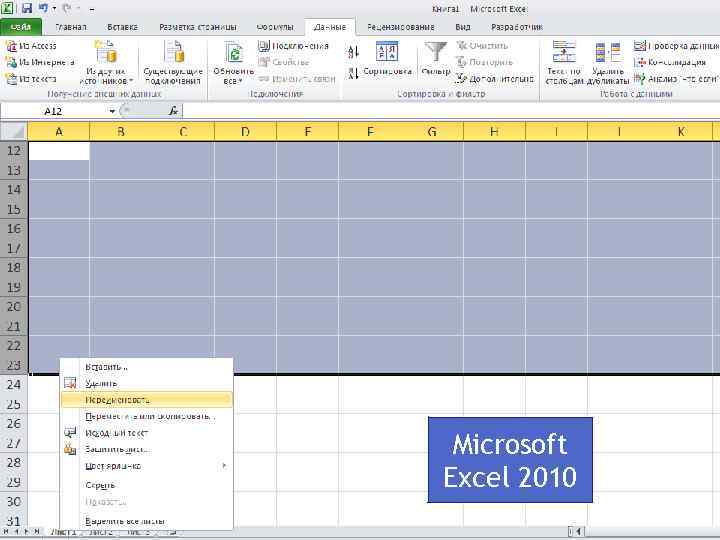
Task: Switch to the Рецензирование tab
Action: click(400, 27)
